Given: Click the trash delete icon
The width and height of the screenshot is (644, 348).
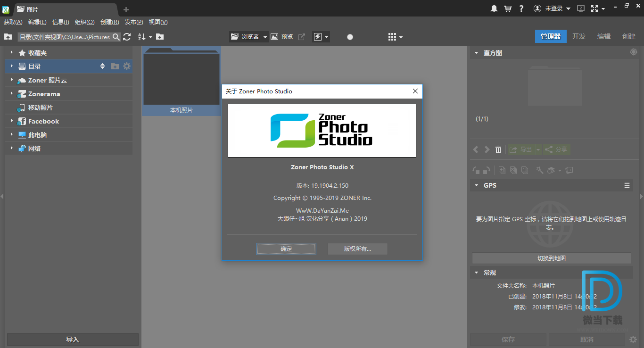Looking at the screenshot, I should click(x=498, y=149).
